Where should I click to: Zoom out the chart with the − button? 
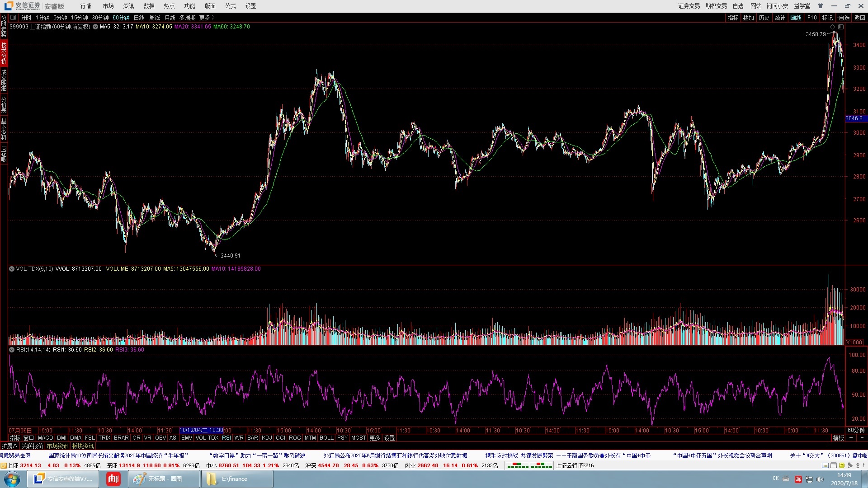[861, 438]
